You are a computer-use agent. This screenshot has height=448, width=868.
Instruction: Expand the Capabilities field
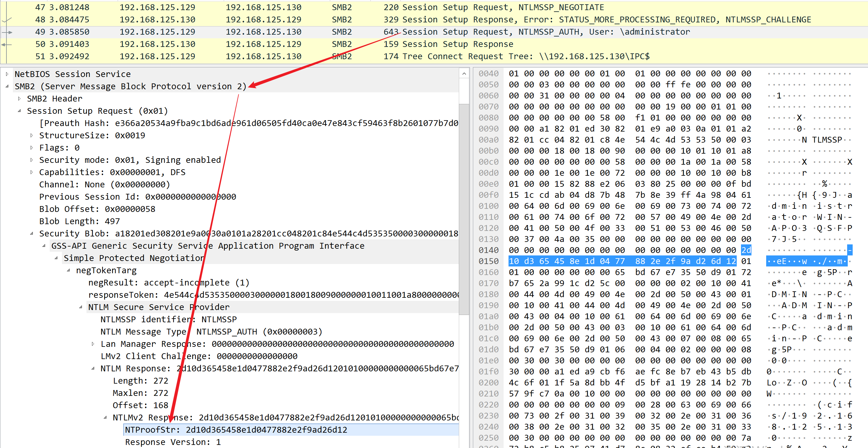coord(32,172)
